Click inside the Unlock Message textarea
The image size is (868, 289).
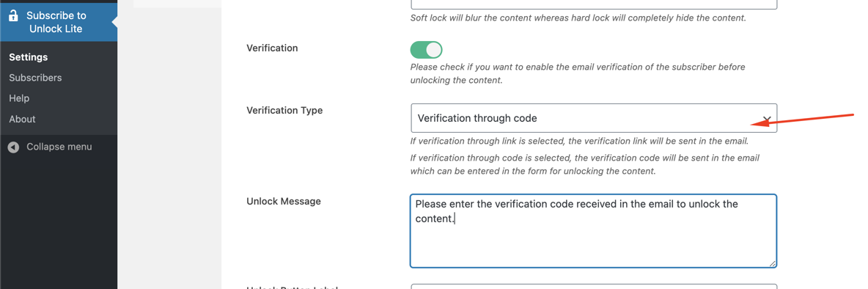tap(593, 231)
